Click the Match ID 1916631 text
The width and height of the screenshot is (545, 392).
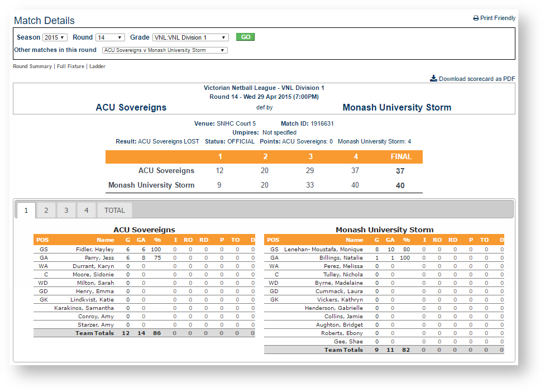click(307, 123)
